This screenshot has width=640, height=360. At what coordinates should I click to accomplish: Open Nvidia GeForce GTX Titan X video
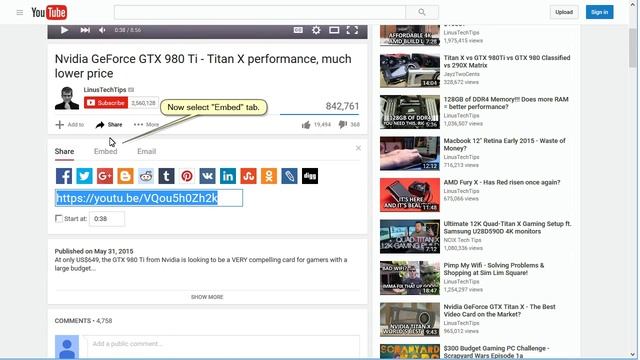pos(500,311)
